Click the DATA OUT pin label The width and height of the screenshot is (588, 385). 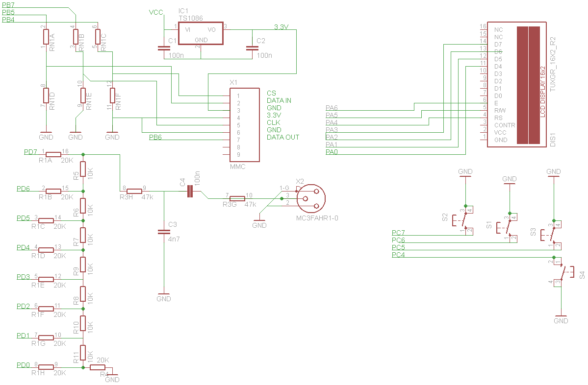point(283,137)
